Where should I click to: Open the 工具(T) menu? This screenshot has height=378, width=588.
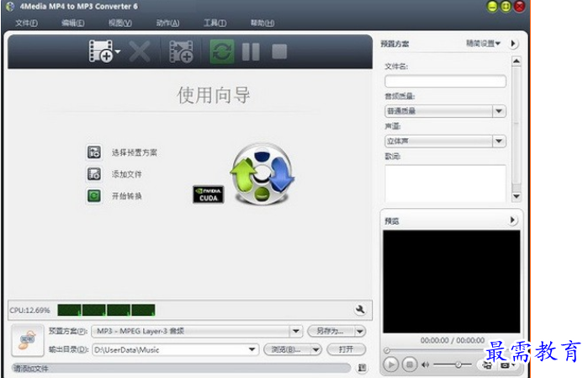[215, 24]
